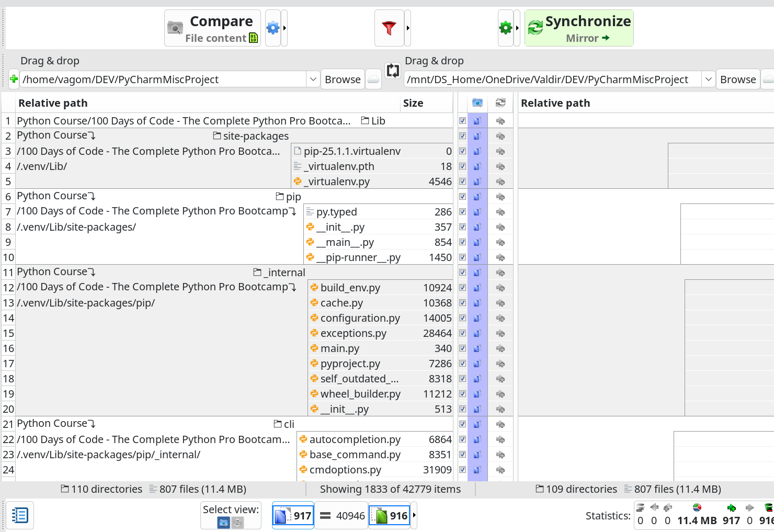Toggle the overview log panel icon
774x532 pixels.
tap(20, 515)
